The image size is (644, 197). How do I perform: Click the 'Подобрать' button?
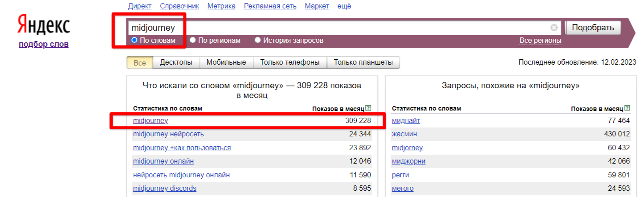point(593,28)
